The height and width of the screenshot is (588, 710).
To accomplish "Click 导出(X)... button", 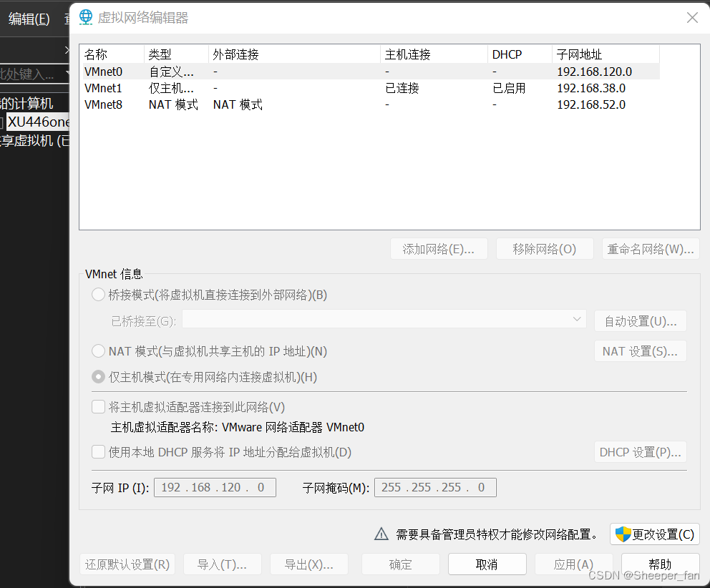I will [x=308, y=564].
